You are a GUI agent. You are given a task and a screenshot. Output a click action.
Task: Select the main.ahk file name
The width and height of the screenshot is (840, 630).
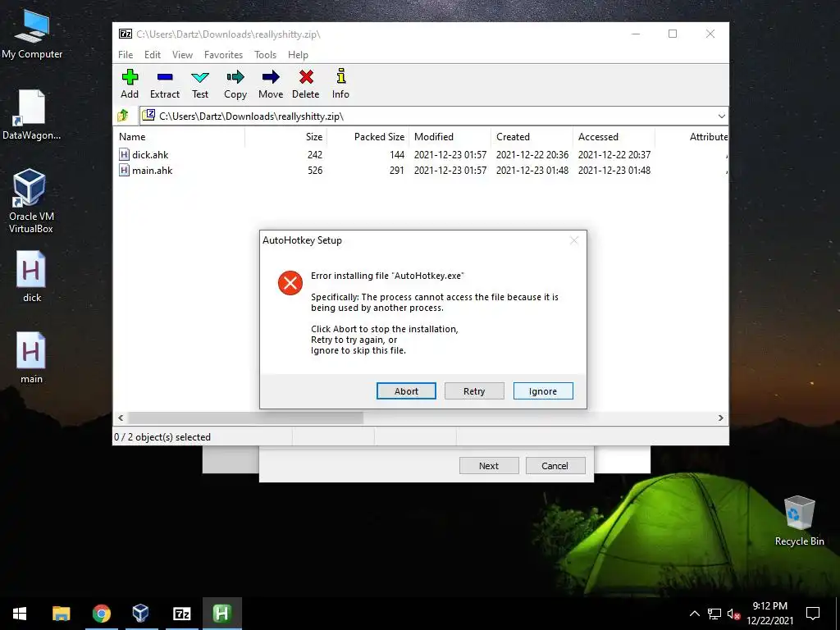point(152,171)
